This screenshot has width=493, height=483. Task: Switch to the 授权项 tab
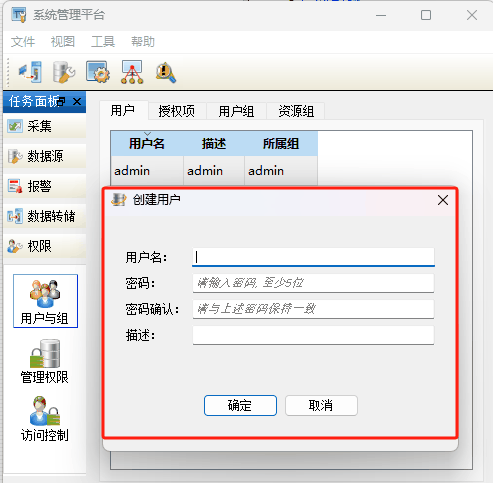177,111
